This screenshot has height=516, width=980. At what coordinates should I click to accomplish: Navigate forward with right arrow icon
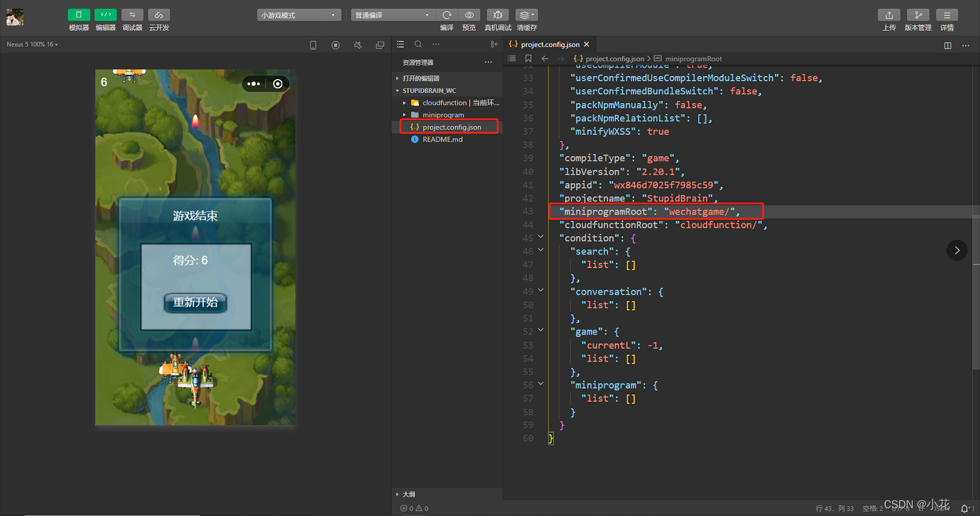tap(560, 58)
